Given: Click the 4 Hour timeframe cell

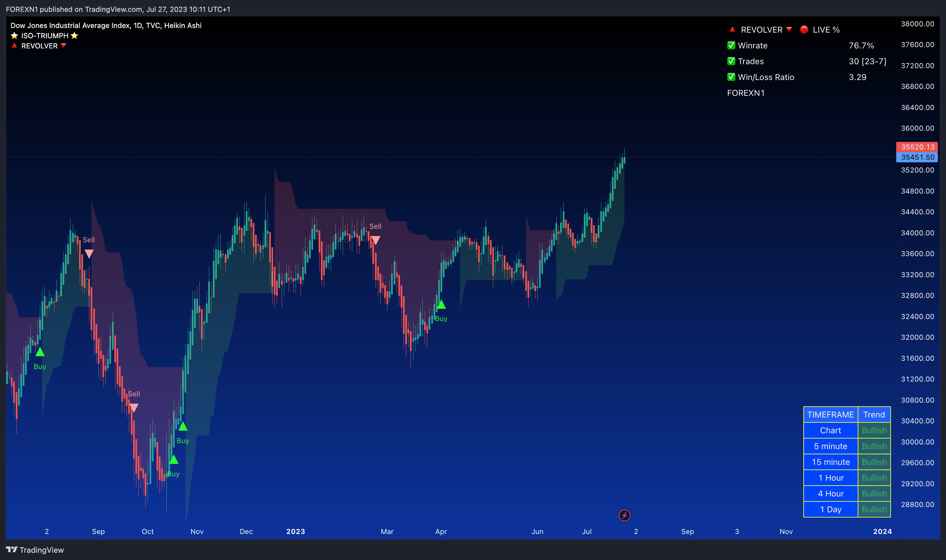Looking at the screenshot, I should pyautogui.click(x=830, y=494).
